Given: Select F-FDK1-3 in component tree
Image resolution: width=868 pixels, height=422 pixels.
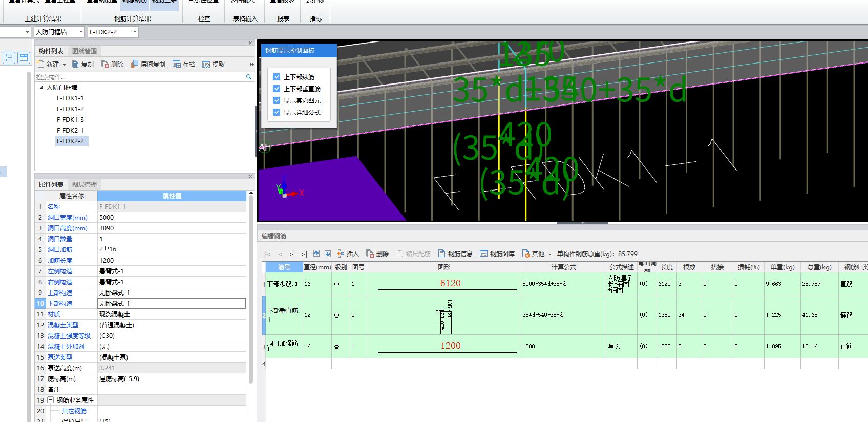Looking at the screenshot, I should pyautogui.click(x=70, y=119).
